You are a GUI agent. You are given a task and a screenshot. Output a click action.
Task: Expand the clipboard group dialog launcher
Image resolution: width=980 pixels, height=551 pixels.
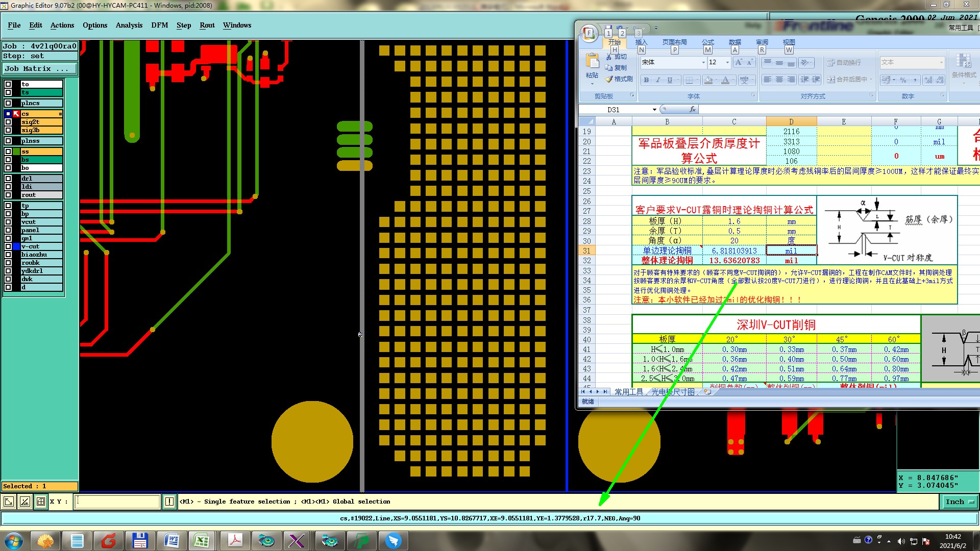point(632,95)
